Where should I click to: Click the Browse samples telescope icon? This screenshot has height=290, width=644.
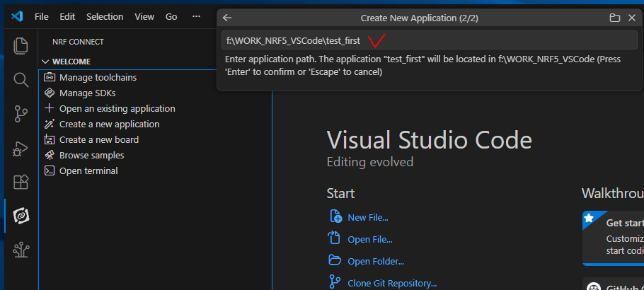[x=50, y=156]
